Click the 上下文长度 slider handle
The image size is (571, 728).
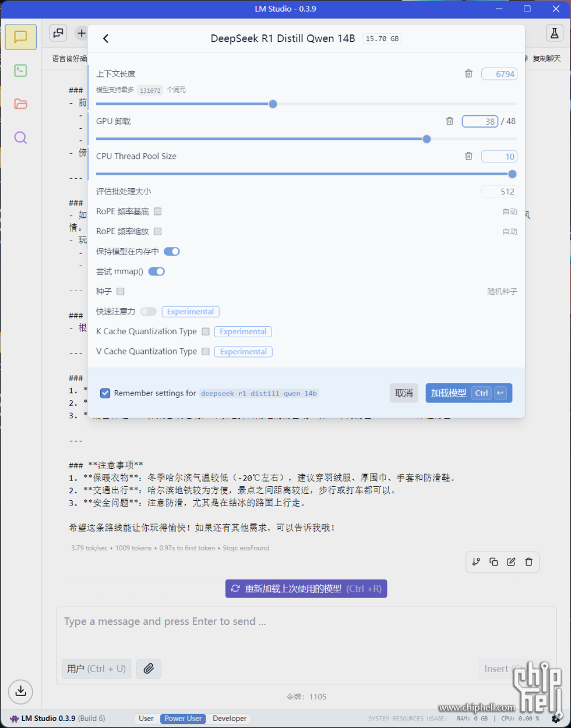pos(273,104)
